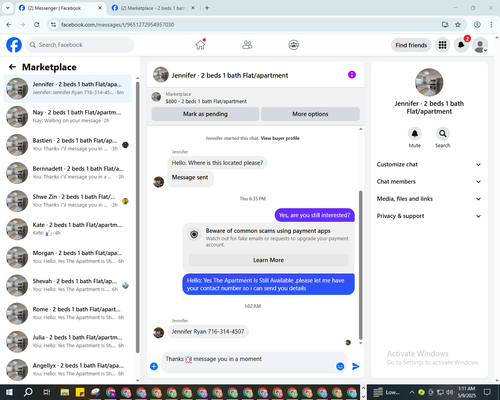The height and width of the screenshot is (400, 500).
Task: Open the Jennifer conversation in list
Action: [67, 89]
